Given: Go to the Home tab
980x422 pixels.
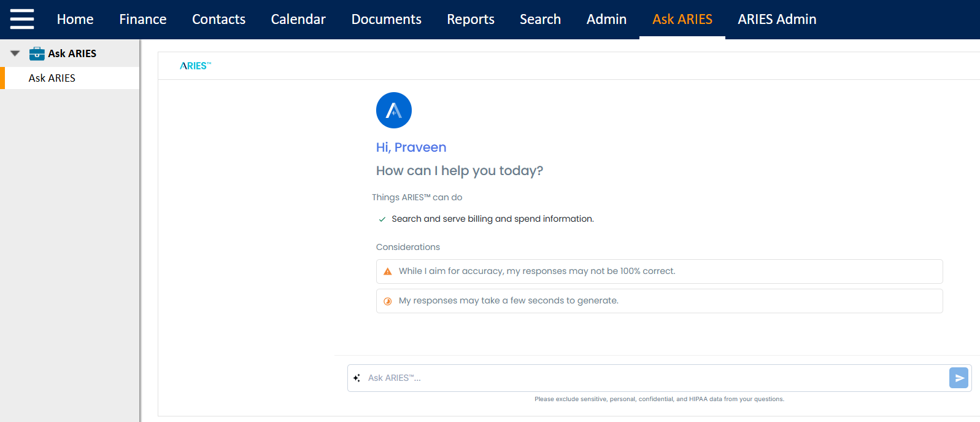Looking at the screenshot, I should tap(75, 19).
